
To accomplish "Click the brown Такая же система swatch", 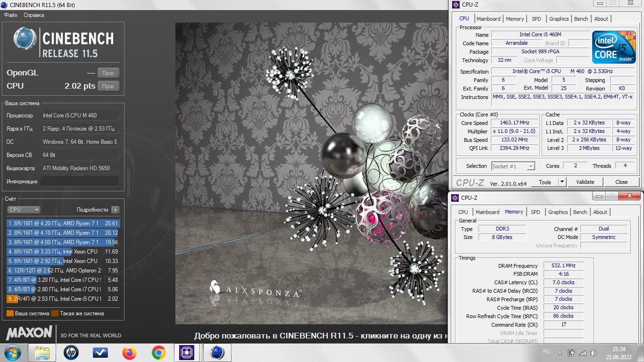I will (x=55, y=313).
